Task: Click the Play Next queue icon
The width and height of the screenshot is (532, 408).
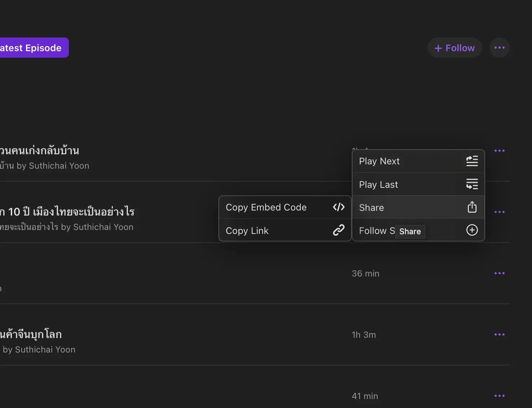Action: coord(472,161)
